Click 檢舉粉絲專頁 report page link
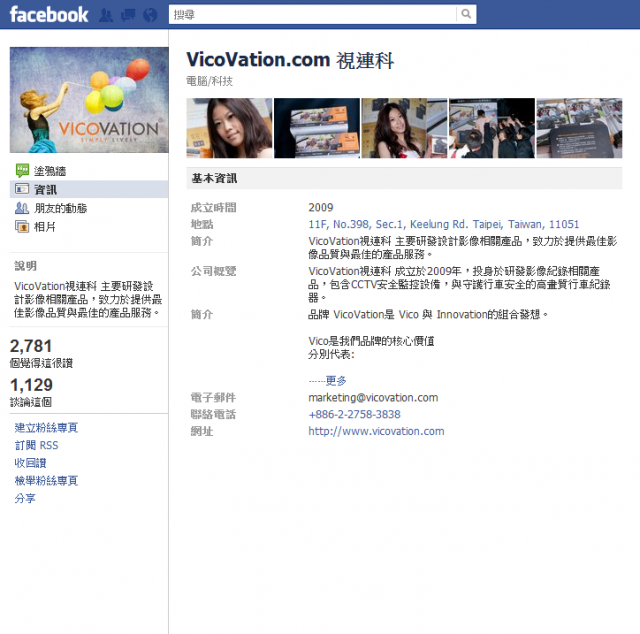Screen dimensions: 640x634 46,481
